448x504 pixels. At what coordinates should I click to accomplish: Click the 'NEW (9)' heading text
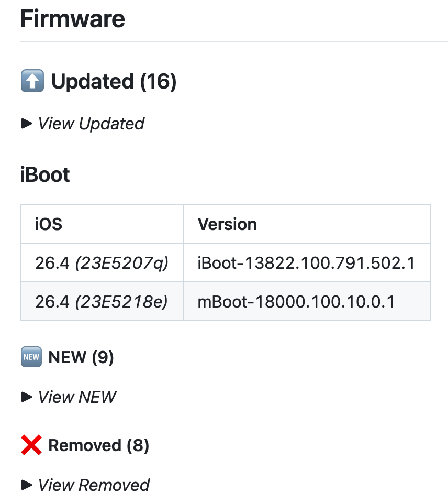tap(81, 357)
